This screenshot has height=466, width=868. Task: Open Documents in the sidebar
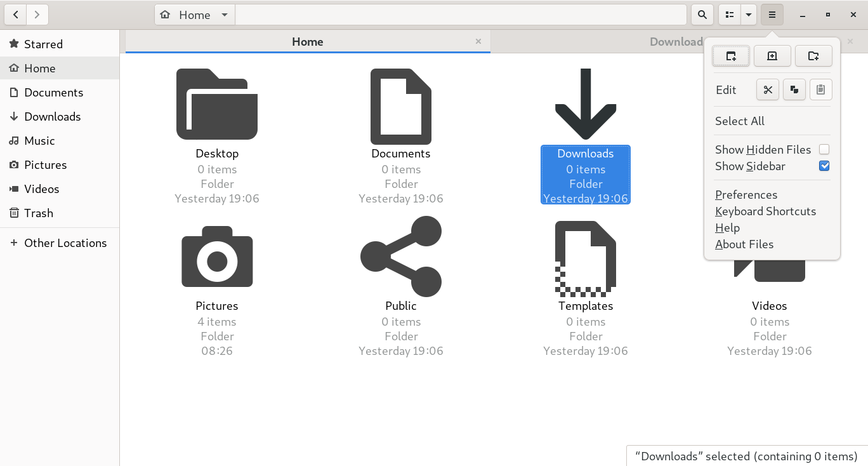pos(60,93)
